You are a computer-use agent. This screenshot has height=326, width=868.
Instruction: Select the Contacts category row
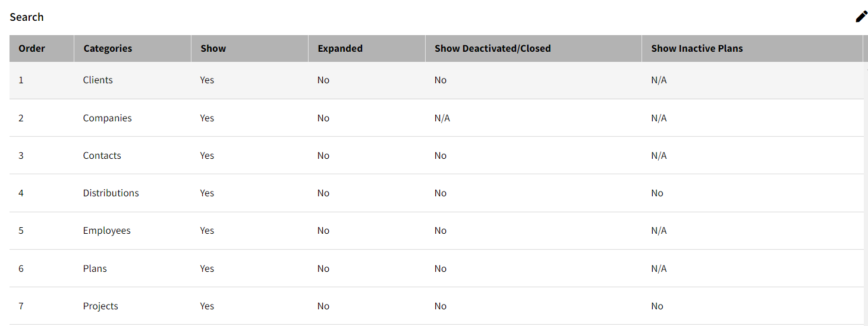coord(436,155)
